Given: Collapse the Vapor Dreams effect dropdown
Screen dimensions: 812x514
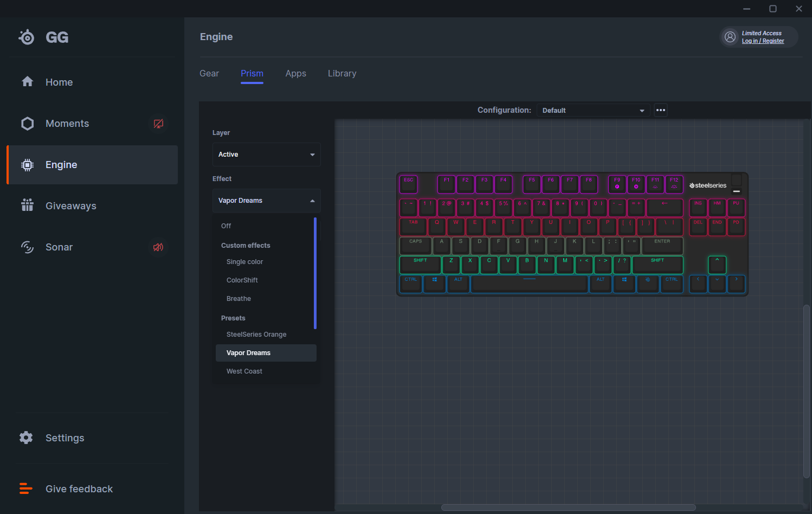Looking at the screenshot, I should click(266, 201).
